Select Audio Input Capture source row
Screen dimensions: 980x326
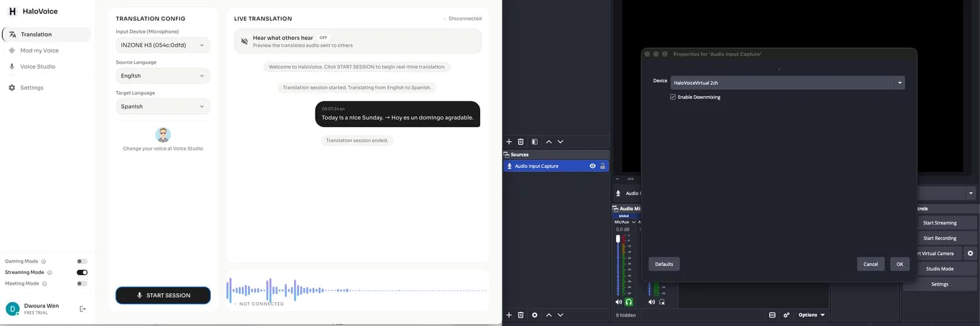click(556, 166)
